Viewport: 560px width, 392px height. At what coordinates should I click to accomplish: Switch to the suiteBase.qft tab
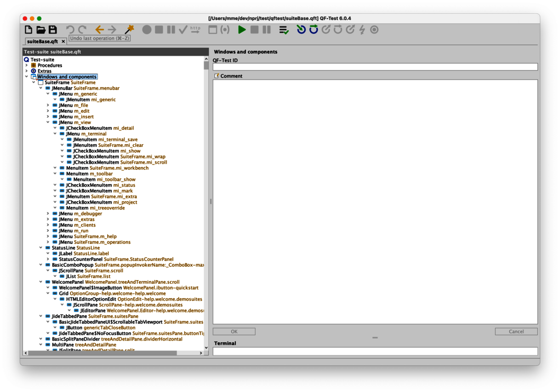point(41,41)
